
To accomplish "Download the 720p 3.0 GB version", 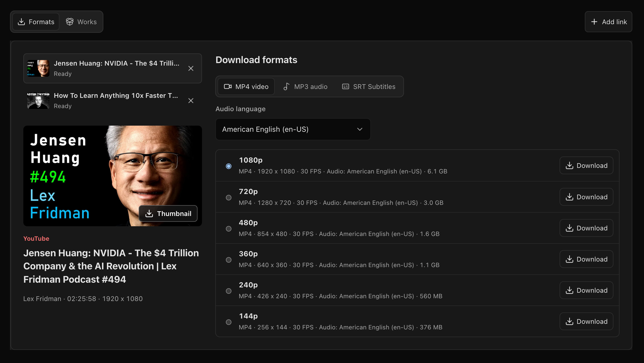I will [x=586, y=197].
